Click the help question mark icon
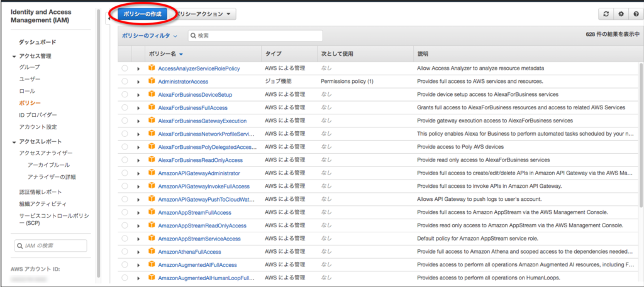Image resolution: width=644 pixels, height=287 pixels. (635, 14)
